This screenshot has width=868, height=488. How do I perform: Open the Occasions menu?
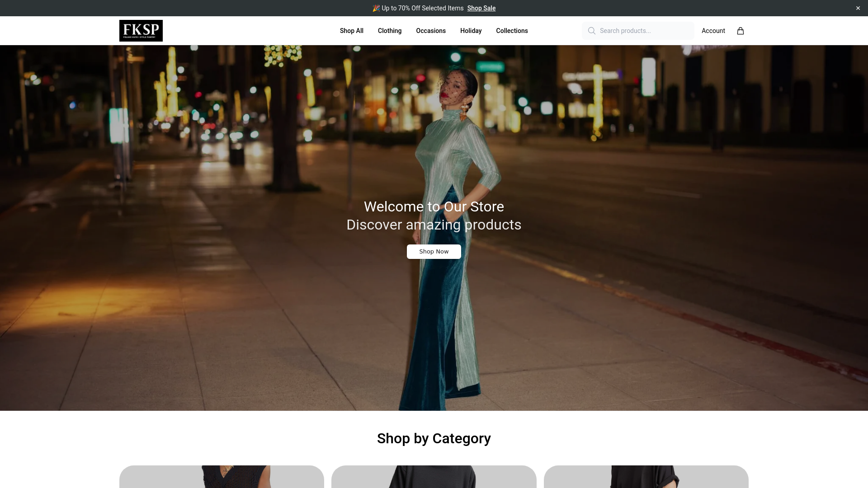431,31
